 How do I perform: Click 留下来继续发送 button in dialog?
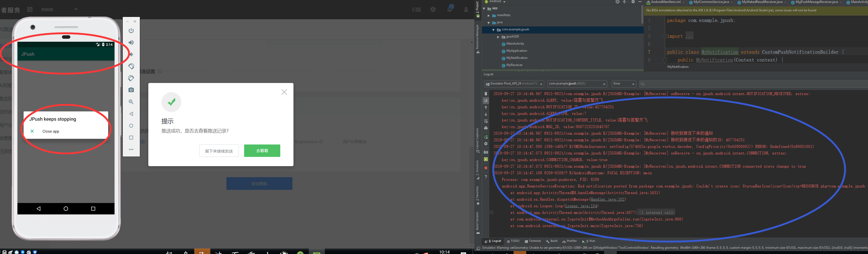tap(219, 151)
